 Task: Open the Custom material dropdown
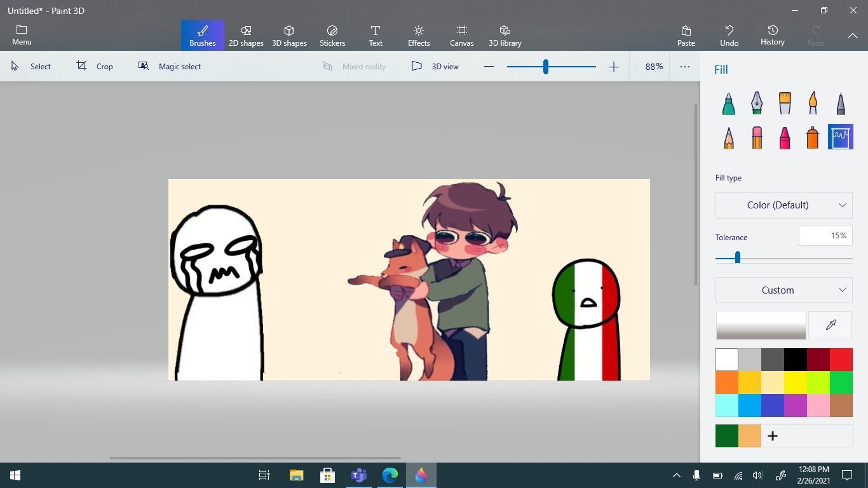783,290
